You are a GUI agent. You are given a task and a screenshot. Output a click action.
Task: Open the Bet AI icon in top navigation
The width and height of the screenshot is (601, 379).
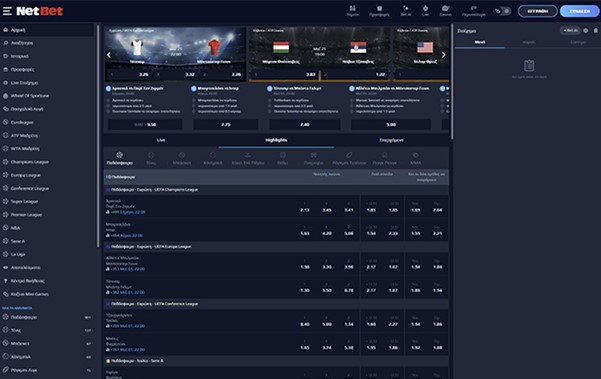(406, 11)
